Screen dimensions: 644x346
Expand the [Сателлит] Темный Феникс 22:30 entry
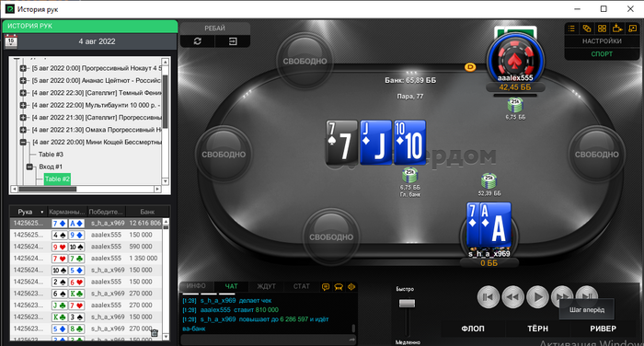point(23,93)
